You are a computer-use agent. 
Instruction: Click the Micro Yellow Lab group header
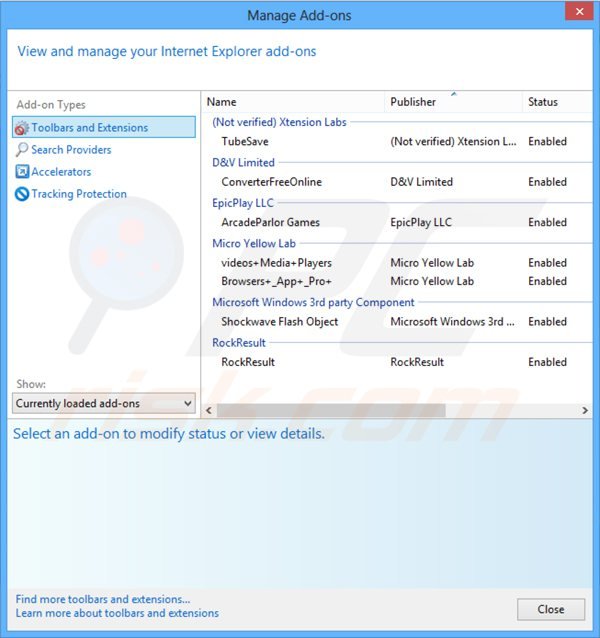tap(254, 243)
